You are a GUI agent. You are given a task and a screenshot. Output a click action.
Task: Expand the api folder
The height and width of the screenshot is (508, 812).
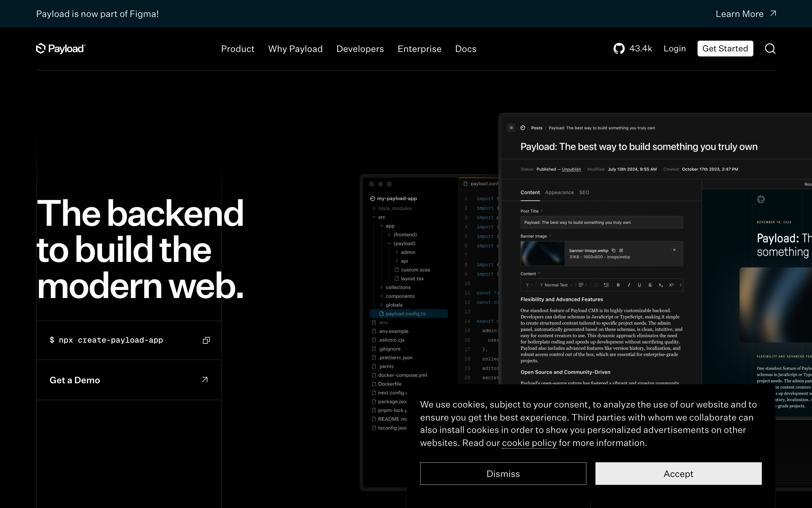pyautogui.click(x=397, y=261)
